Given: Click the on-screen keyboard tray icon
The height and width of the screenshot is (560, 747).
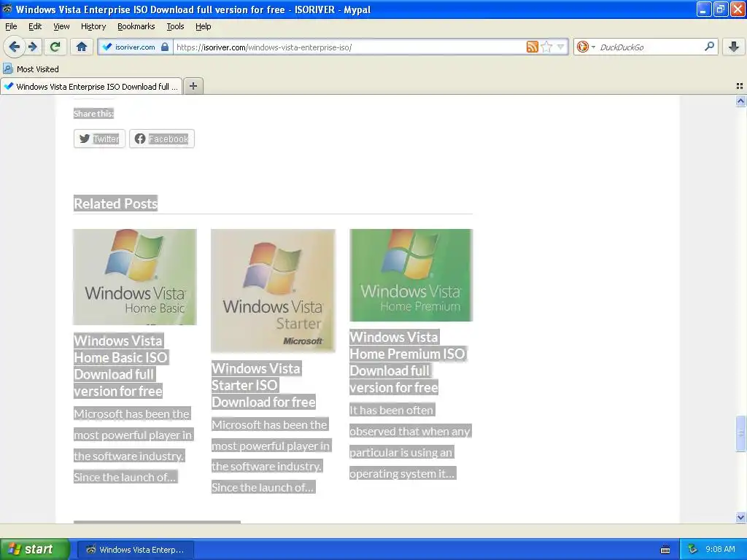Looking at the screenshot, I should [x=665, y=550].
